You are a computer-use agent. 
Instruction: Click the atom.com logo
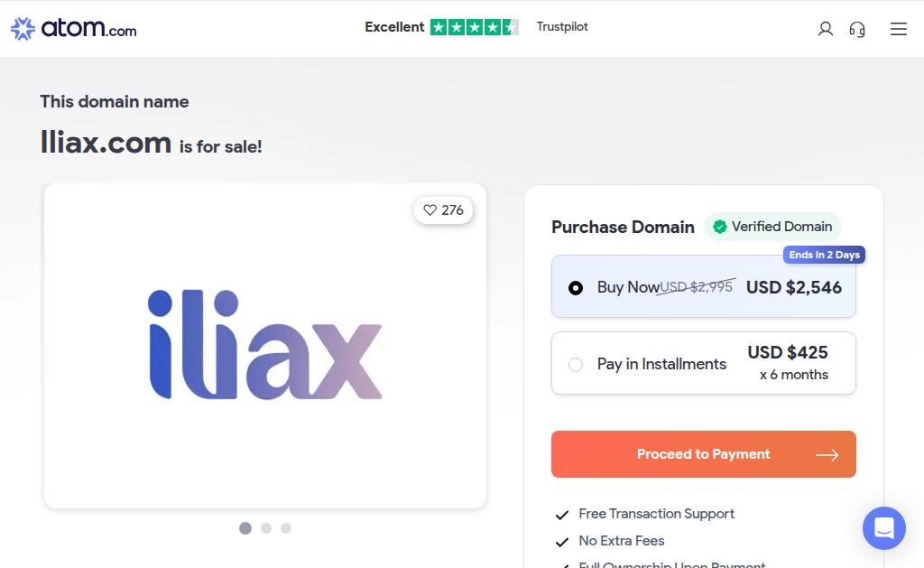74,29
